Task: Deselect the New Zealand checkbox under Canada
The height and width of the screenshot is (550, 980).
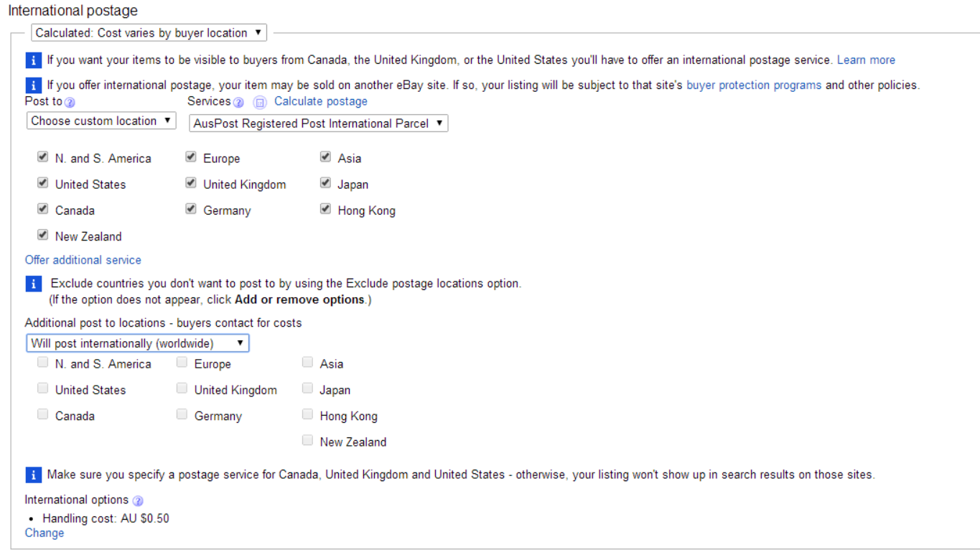Action: click(43, 235)
